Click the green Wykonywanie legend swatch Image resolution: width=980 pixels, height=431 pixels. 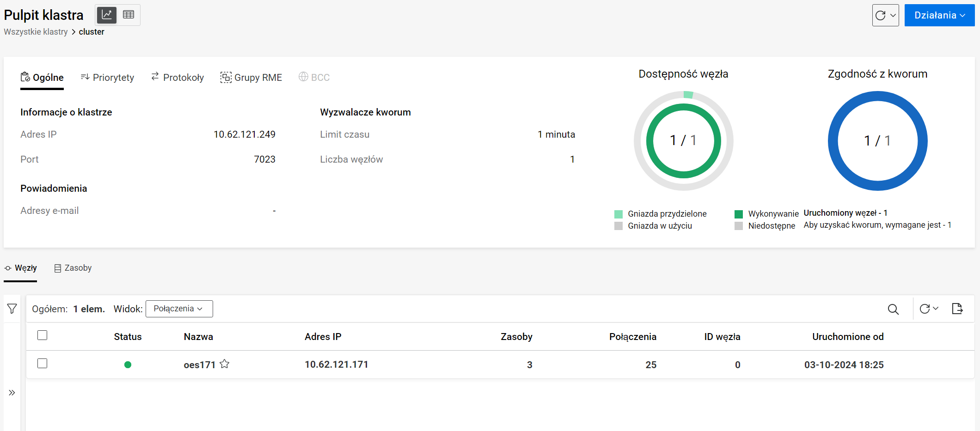[x=739, y=214]
